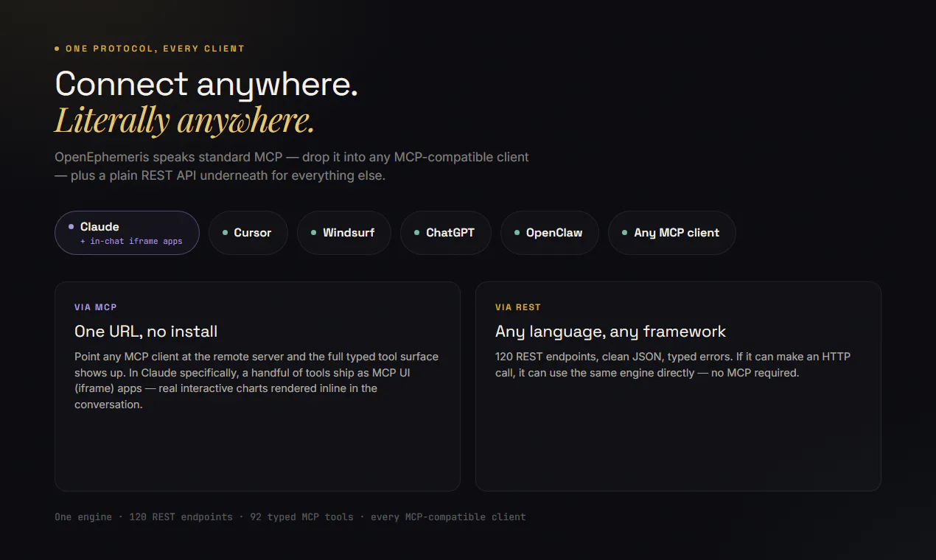The image size is (936, 560).
Task: Click the '+ in-chat iframe apps' subtitle
Action: 131,242
